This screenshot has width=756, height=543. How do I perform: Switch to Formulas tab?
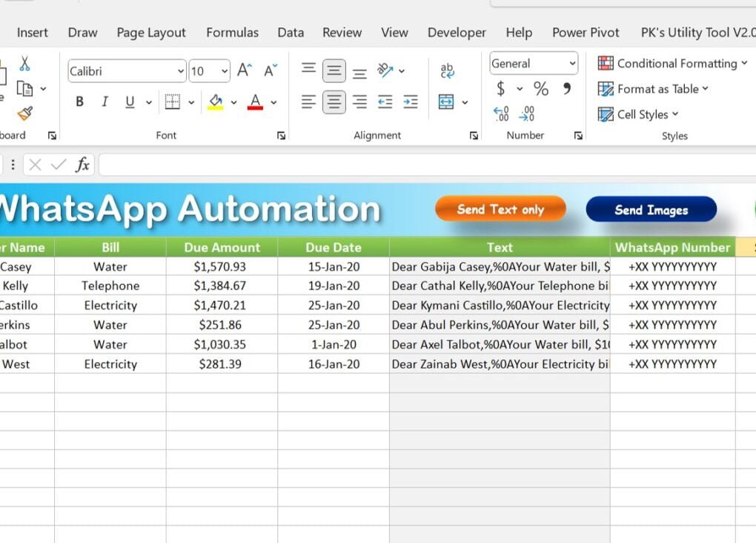(x=233, y=33)
